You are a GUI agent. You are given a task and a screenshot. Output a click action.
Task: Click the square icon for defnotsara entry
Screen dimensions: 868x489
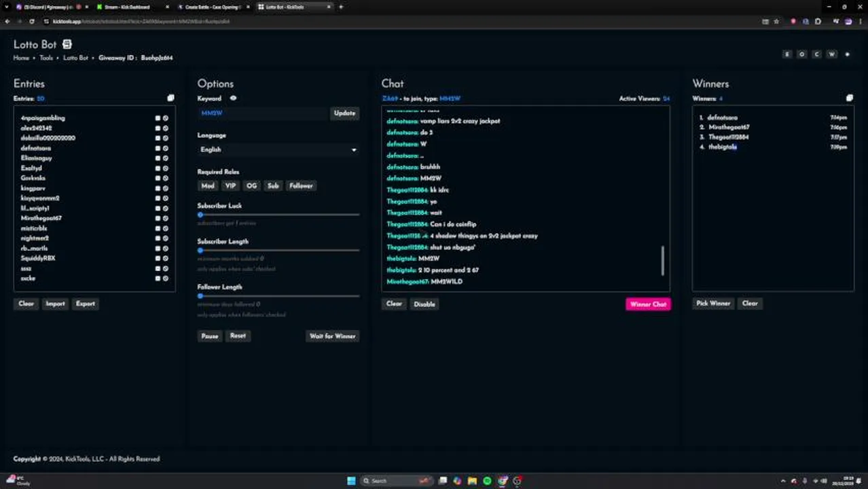click(x=158, y=148)
